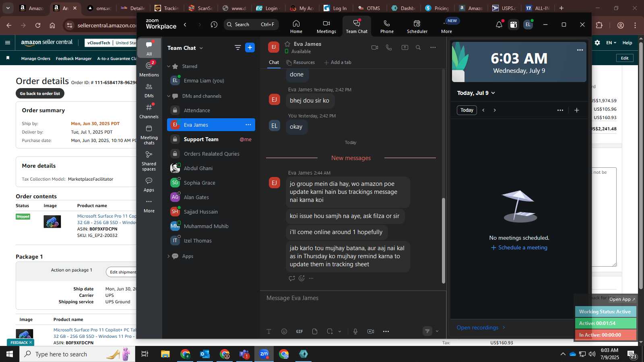Image resolution: width=644 pixels, height=362 pixels.
Task: Search within the Eva James chat
Action: pyautogui.click(x=418, y=47)
